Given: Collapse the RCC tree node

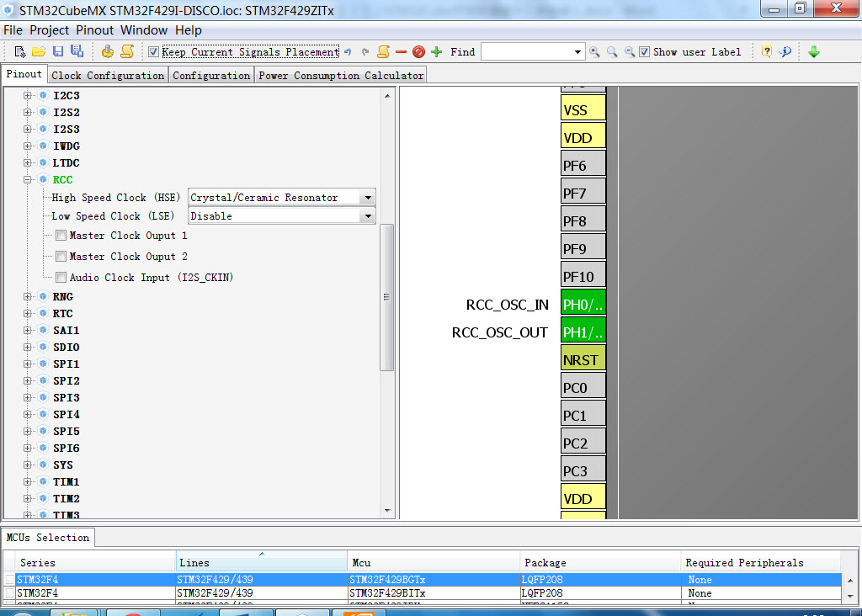Looking at the screenshot, I should coord(27,180).
